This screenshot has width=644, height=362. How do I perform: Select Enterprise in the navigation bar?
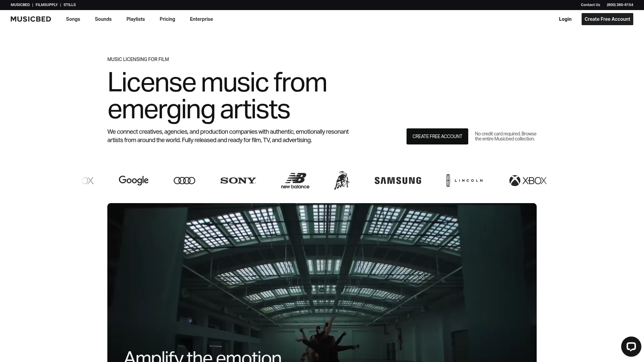(x=201, y=19)
